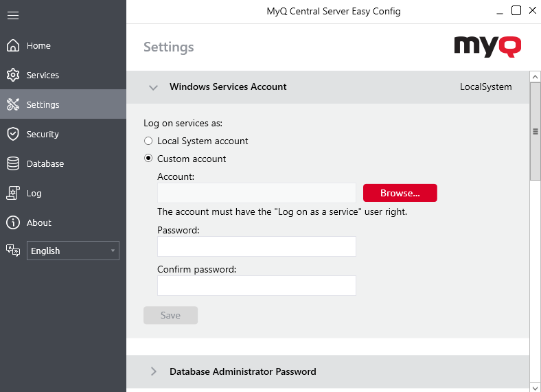Focus the Password input field
Image resolution: width=541 pixels, height=392 pixels.
click(256, 247)
